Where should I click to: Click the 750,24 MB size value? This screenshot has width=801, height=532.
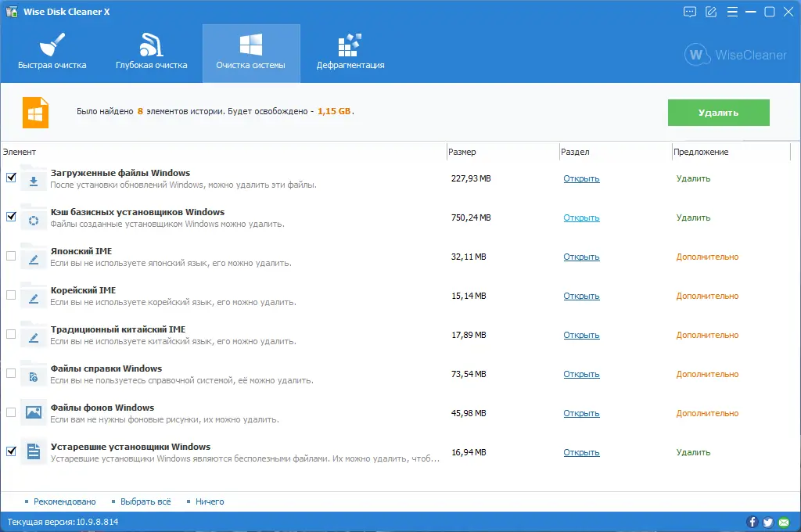coord(471,217)
